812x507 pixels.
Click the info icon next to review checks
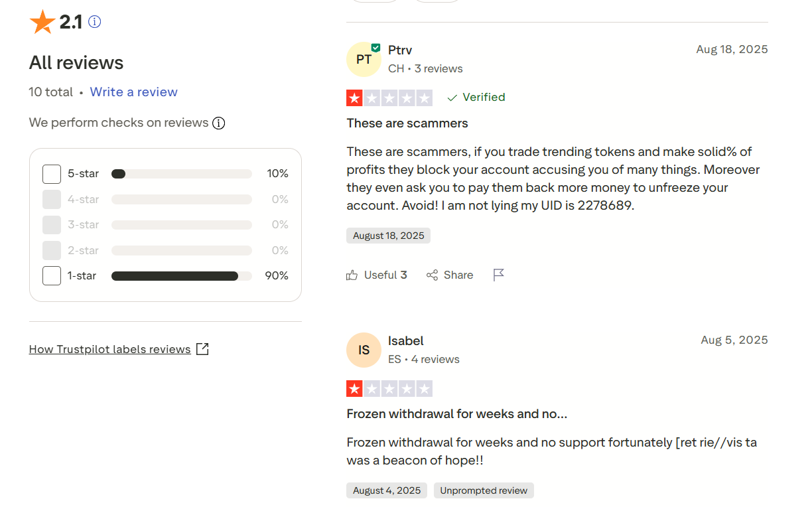(218, 123)
